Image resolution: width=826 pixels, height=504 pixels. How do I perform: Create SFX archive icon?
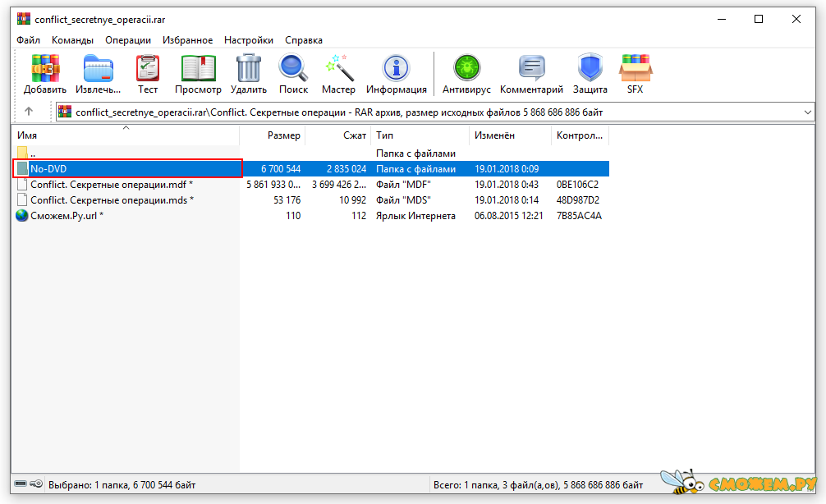pyautogui.click(x=636, y=68)
